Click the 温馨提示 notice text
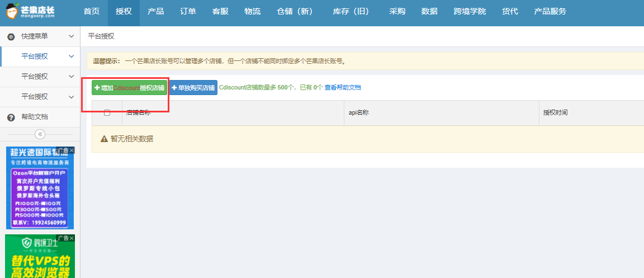644x278 pixels. (x=220, y=62)
